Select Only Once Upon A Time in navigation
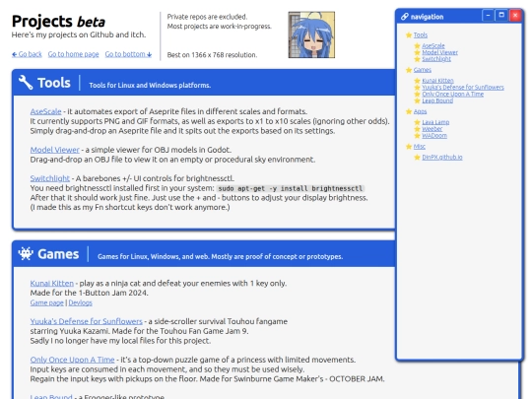The height and width of the screenshot is (399, 532). click(452, 94)
